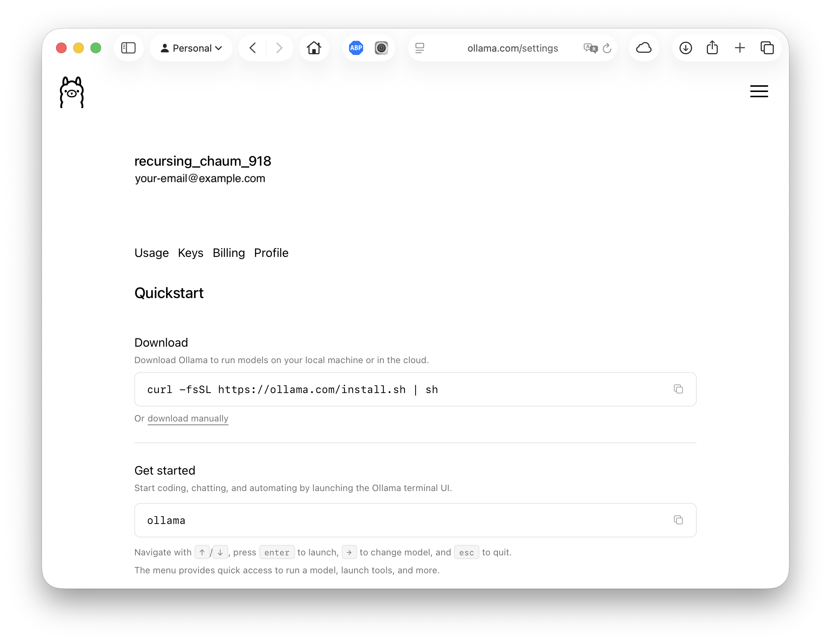Go to the Billing section
831x644 pixels.
[229, 253]
